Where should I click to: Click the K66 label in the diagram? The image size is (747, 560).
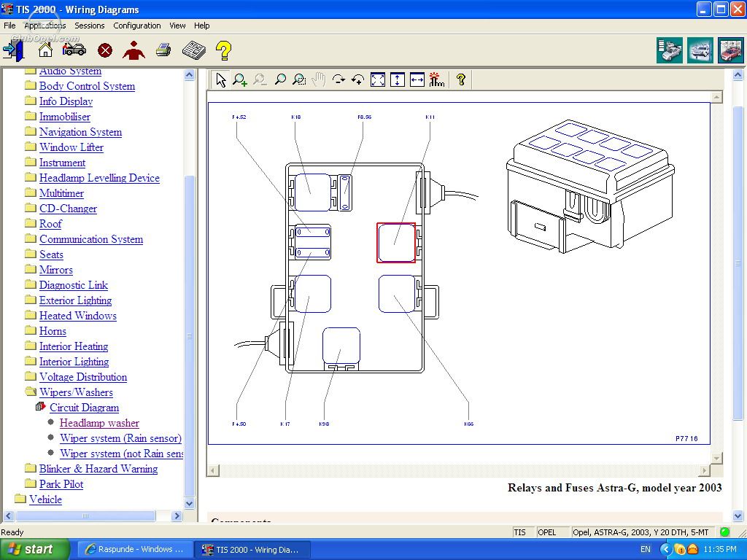tap(469, 424)
